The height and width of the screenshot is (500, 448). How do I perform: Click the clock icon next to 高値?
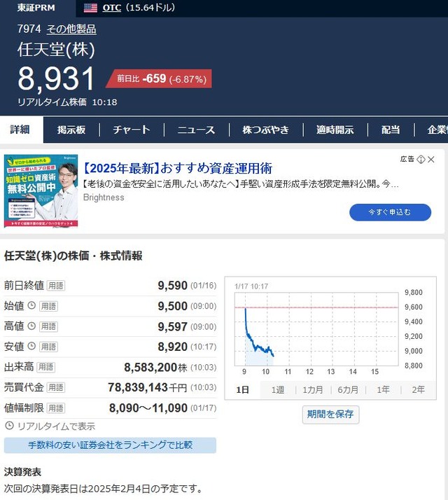[31, 326]
